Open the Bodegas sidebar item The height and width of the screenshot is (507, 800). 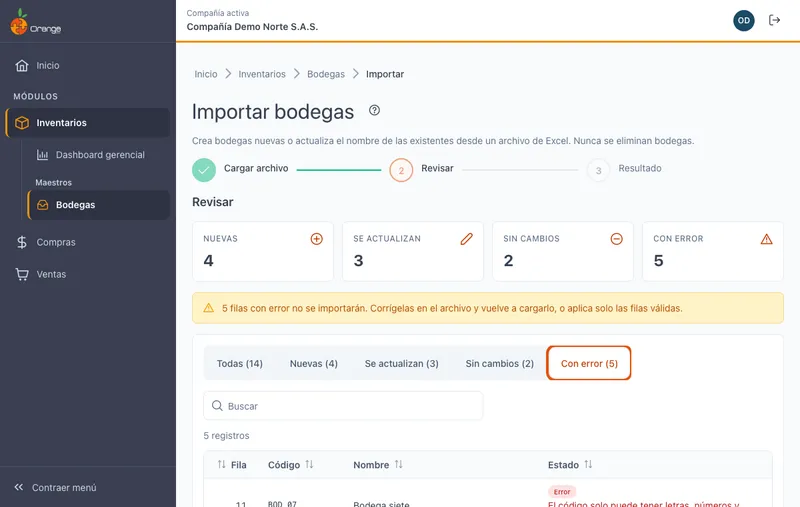coord(98,205)
